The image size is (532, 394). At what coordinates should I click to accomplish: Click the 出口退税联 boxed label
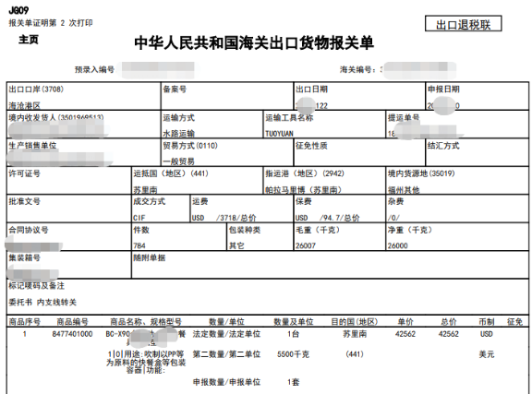(x=463, y=24)
